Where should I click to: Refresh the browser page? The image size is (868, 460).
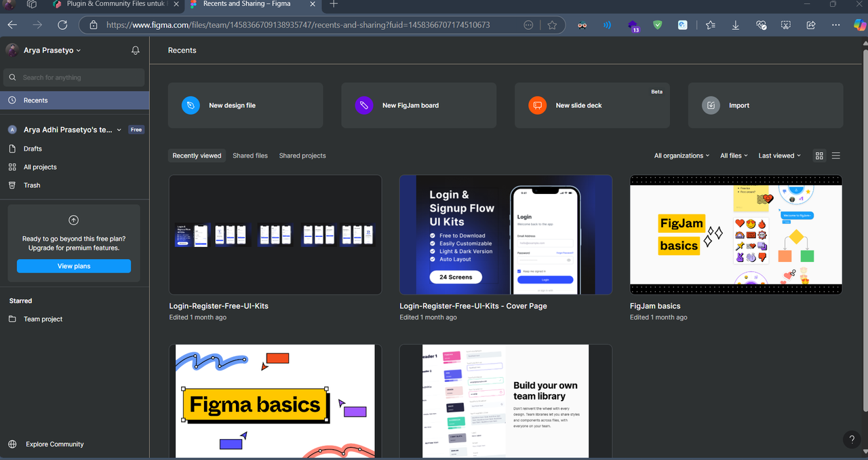[x=62, y=25]
